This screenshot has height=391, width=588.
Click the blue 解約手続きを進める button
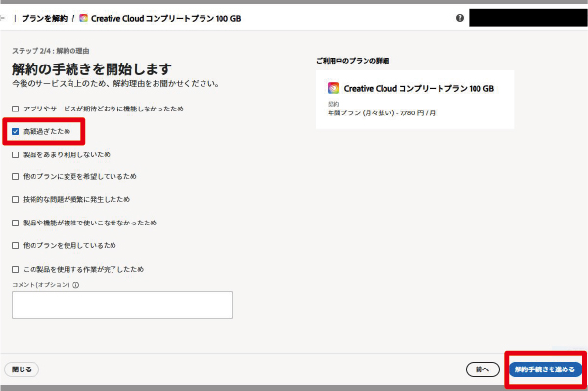(545, 369)
